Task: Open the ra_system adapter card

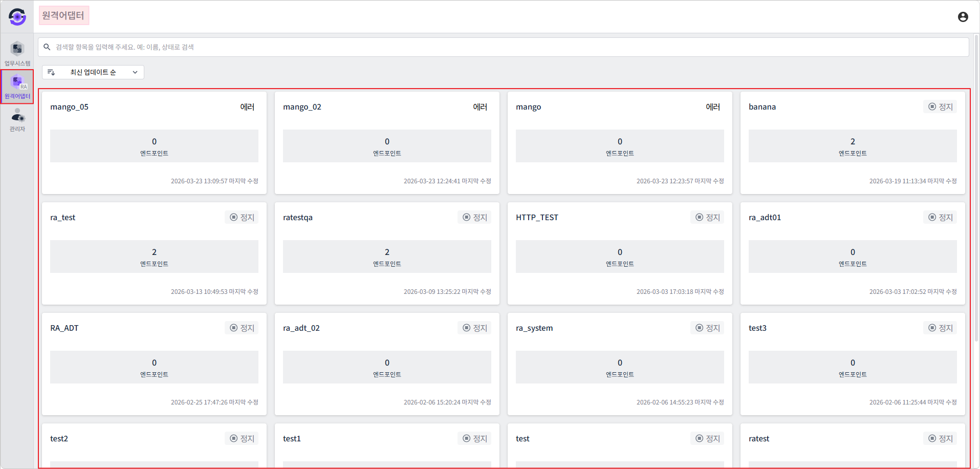Action: coord(620,364)
